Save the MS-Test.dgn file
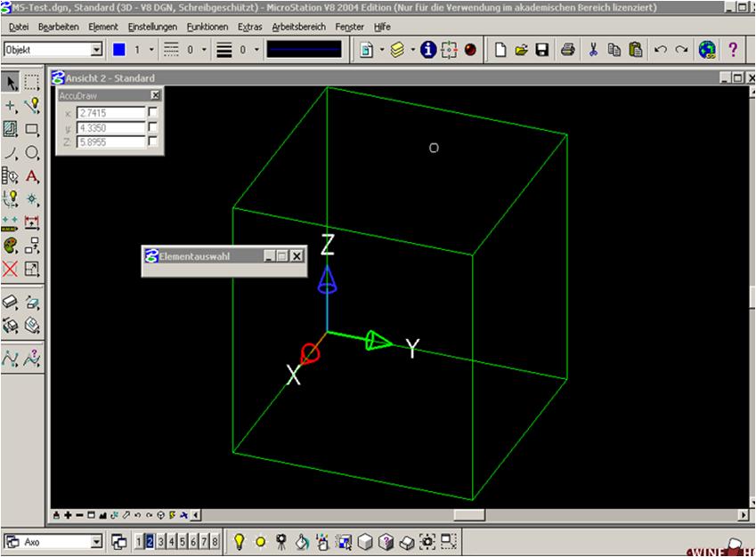This screenshot has height=557, width=756. coord(542,51)
